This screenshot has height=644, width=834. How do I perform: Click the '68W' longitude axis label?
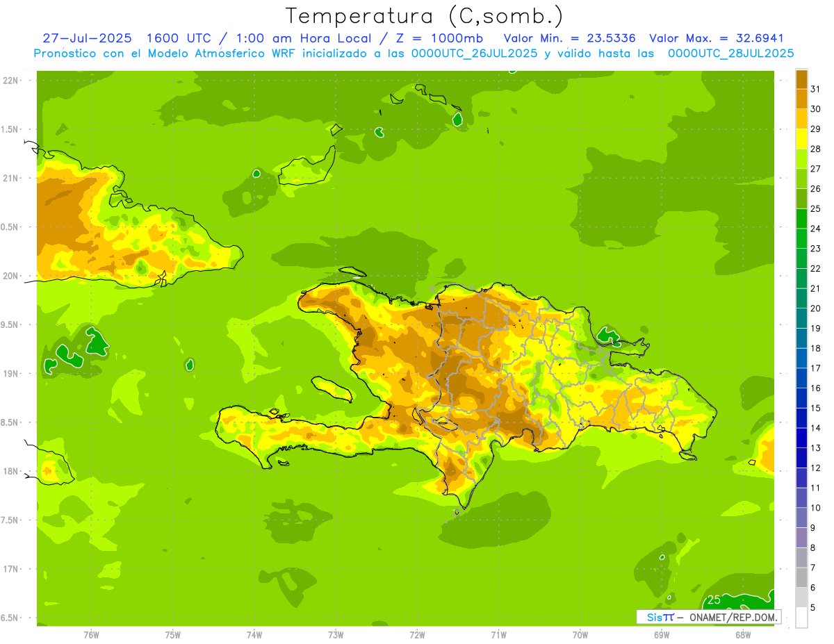743,635
